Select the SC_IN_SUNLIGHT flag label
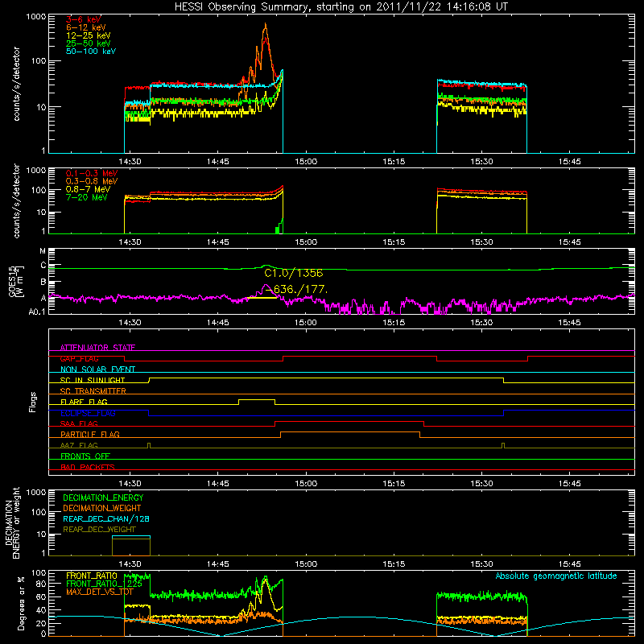 click(x=93, y=380)
